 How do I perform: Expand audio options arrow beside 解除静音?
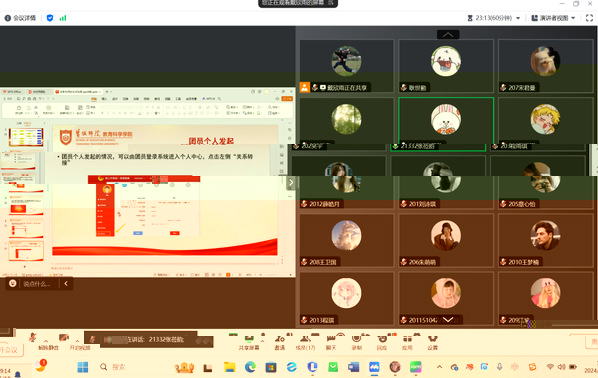pyautogui.click(x=46, y=341)
